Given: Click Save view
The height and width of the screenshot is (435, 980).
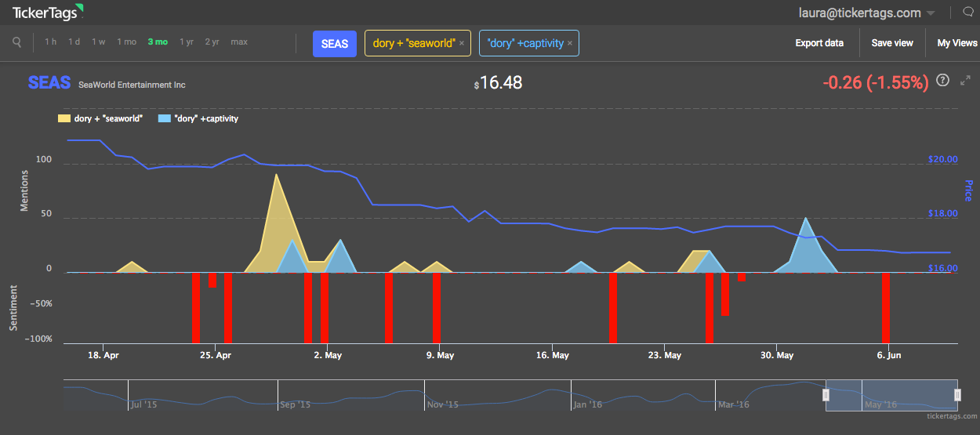Looking at the screenshot, I should point(892,43).
